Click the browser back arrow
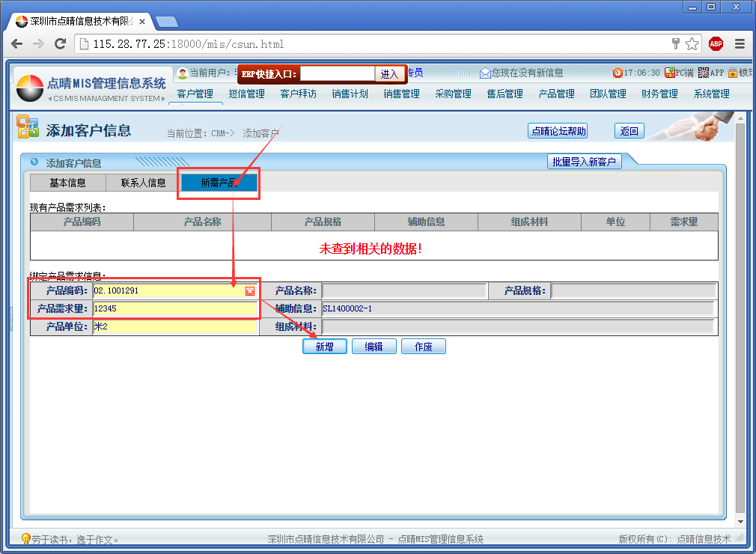 tap(17, 44)
